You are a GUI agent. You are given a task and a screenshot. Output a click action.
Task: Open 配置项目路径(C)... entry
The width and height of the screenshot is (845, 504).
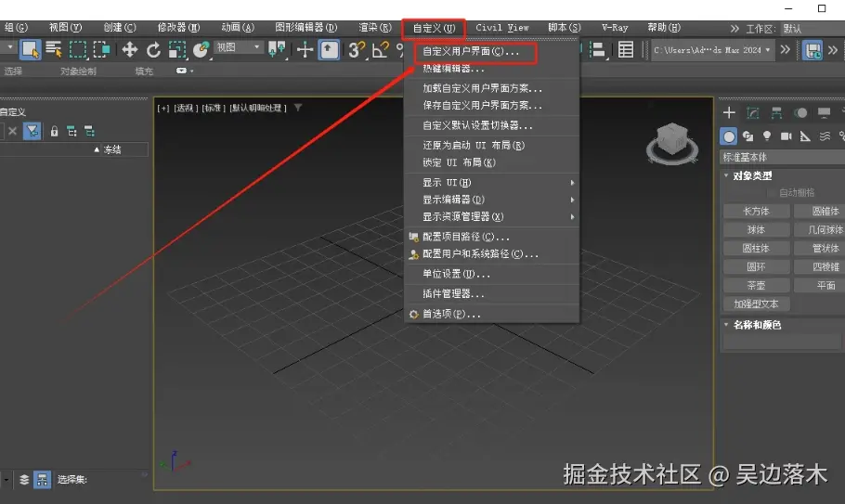coord(491,237)
